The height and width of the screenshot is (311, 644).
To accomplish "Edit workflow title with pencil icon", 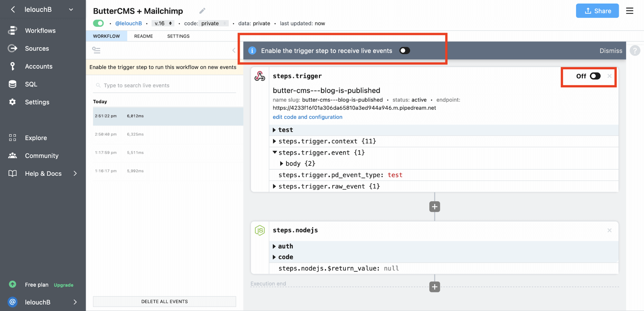I will click(x=202, y=11).
